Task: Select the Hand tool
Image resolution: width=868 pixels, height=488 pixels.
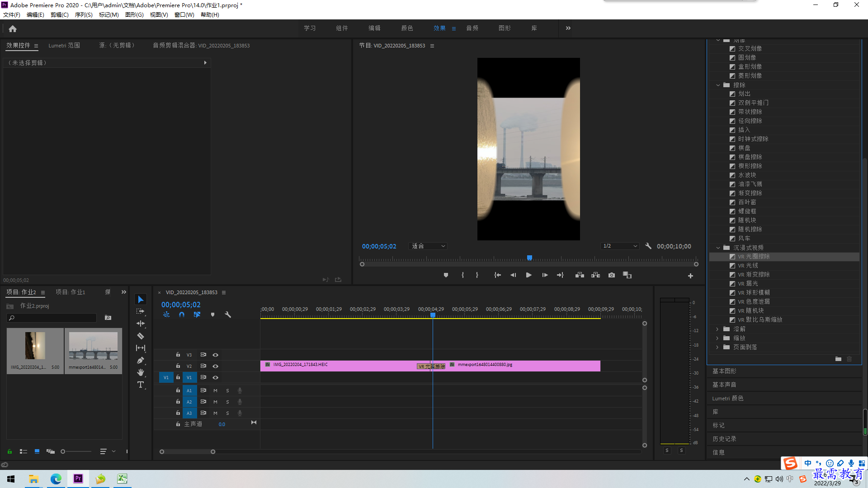Action: (141, 372)
